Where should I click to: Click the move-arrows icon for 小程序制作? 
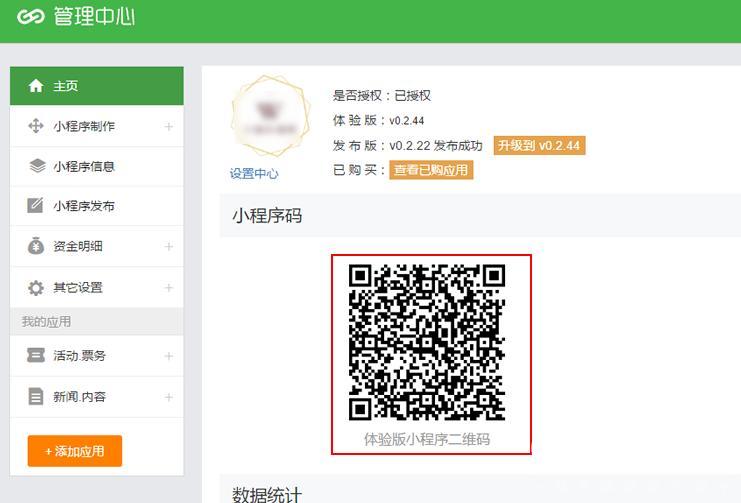[36, 126]
